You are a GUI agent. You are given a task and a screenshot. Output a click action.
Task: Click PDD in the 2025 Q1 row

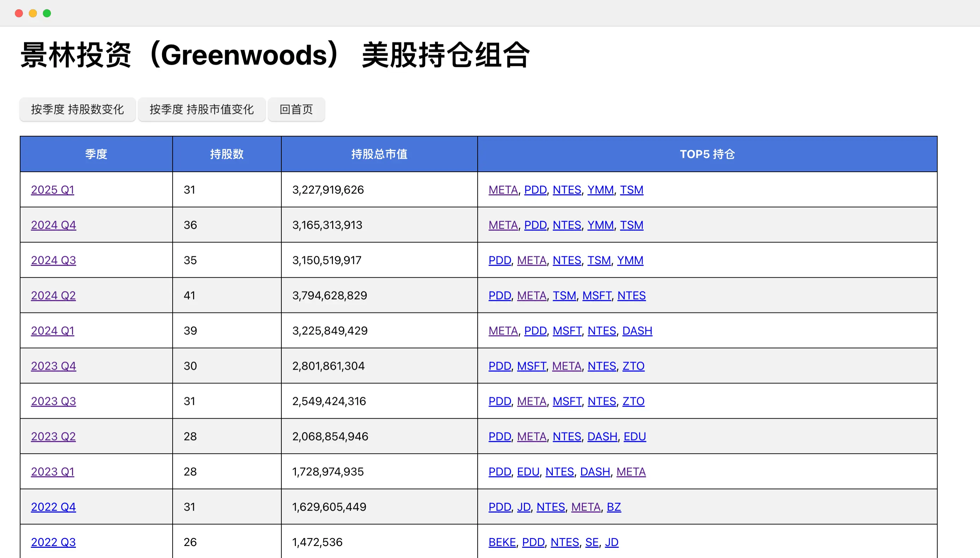click(x=536, y=190)
